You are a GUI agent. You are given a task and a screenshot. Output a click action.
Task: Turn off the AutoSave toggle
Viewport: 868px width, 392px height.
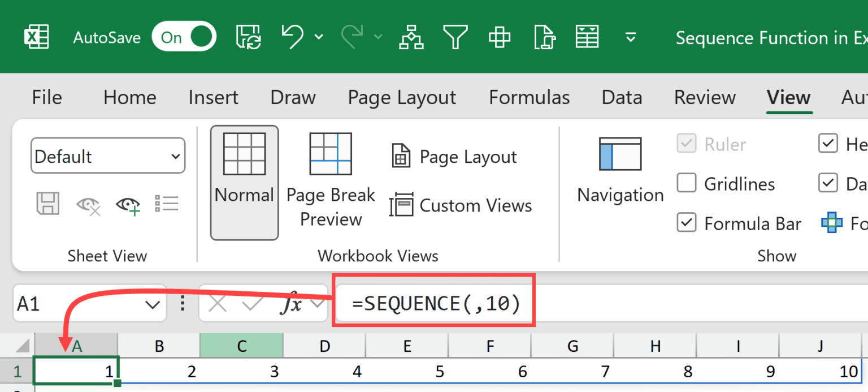pyautogui.click(x=184, y=36)
